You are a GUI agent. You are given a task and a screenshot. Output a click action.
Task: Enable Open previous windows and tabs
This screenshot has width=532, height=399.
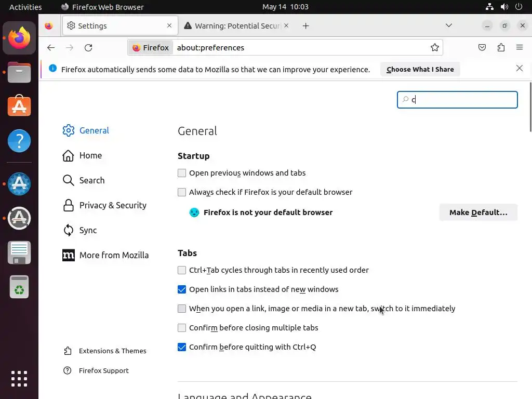pyautogui.click(x=182, y=173)
